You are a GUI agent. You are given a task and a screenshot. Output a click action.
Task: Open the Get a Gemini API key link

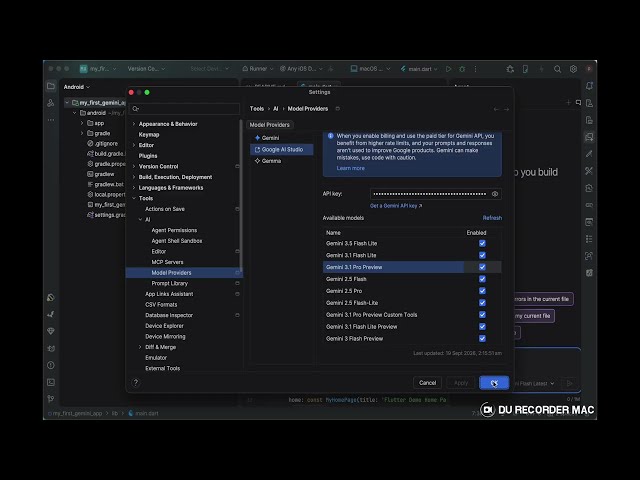(396, 206)
